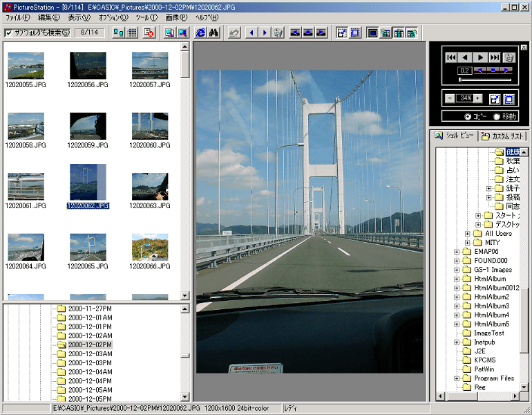Click the magnifier zoom icon in main toolbar
532x415 pixels.
point(169,33)
